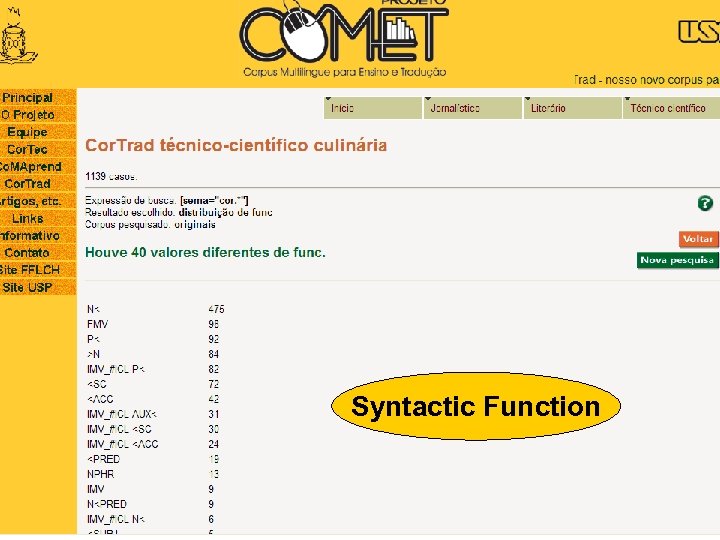720x540 pixels.
Task: Select the Literário tab
Action: [573, 108]
